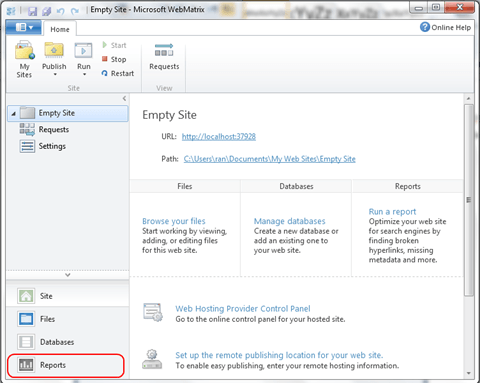Open the Requests view from the ribbon
The height and width of the screenshot is (383, 480).
[164, 57]
